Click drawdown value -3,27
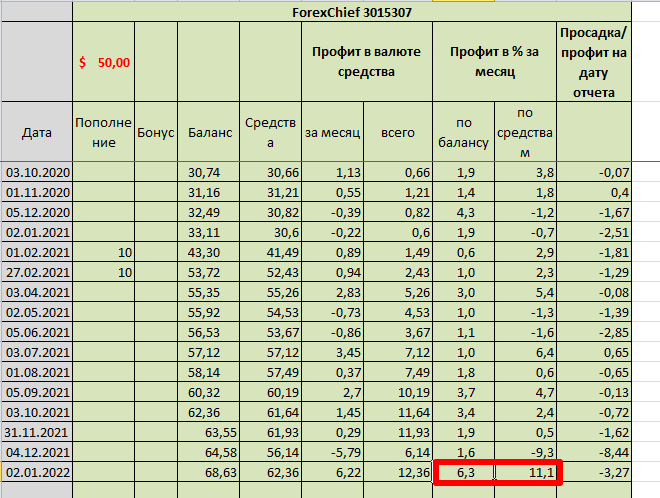 coord(593,472)
